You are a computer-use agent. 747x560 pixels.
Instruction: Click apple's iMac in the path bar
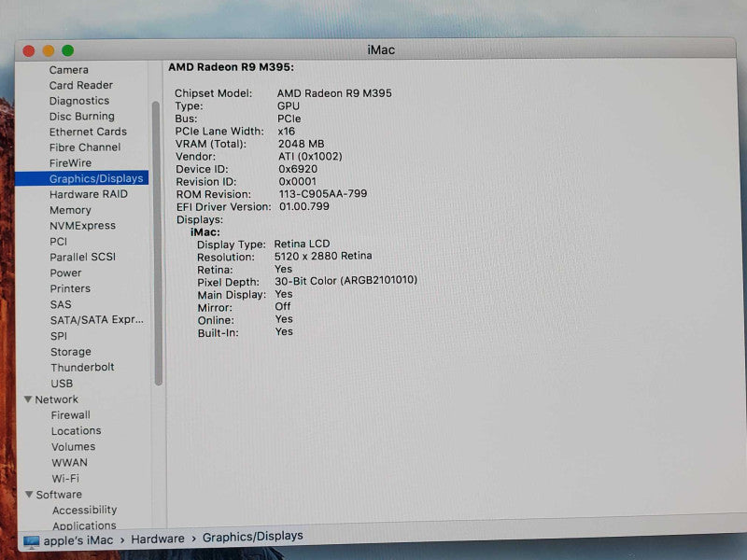(x=78, y=540)
